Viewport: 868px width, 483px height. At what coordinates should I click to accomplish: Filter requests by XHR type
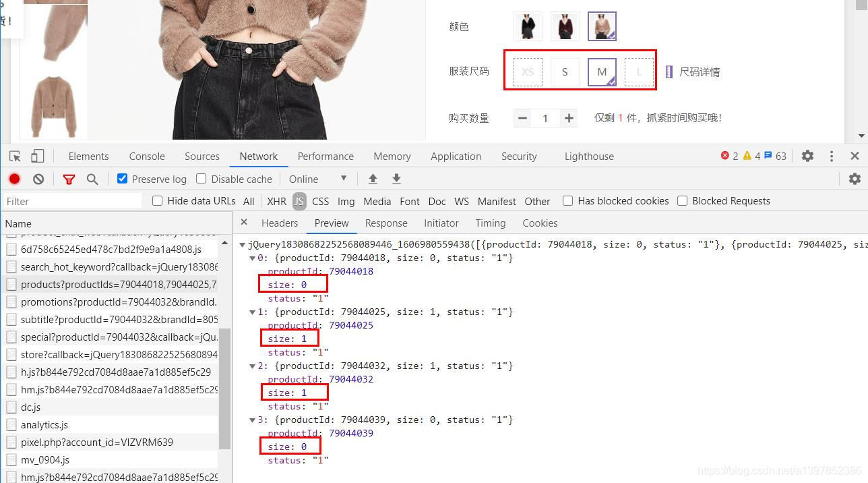point(276,201)
